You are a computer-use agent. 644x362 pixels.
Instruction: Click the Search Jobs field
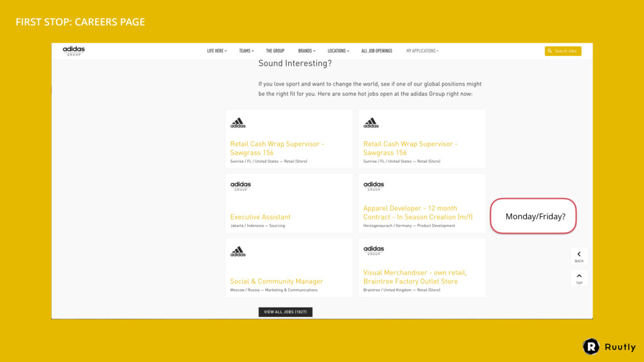563,51
